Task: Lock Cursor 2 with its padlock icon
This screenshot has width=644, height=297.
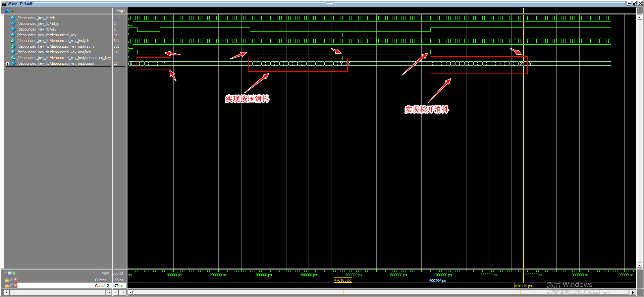Action: (7, 286)
